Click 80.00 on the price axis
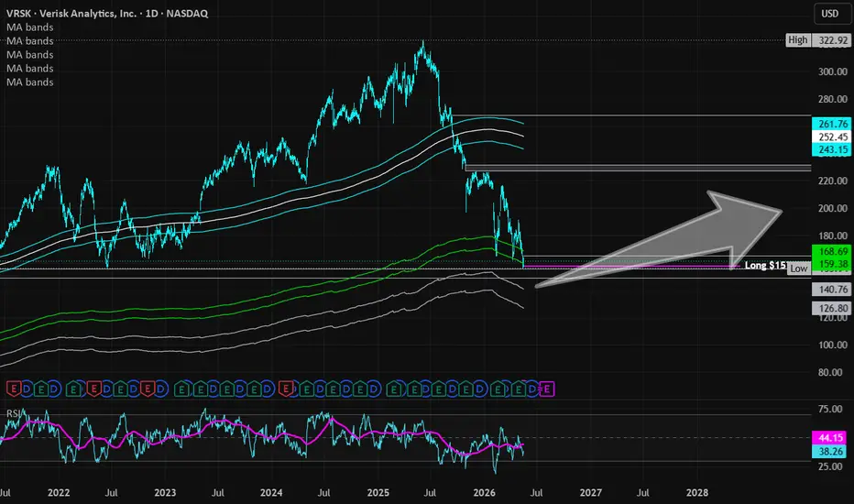The image size is (854, 504). click(x=830, y=373)
